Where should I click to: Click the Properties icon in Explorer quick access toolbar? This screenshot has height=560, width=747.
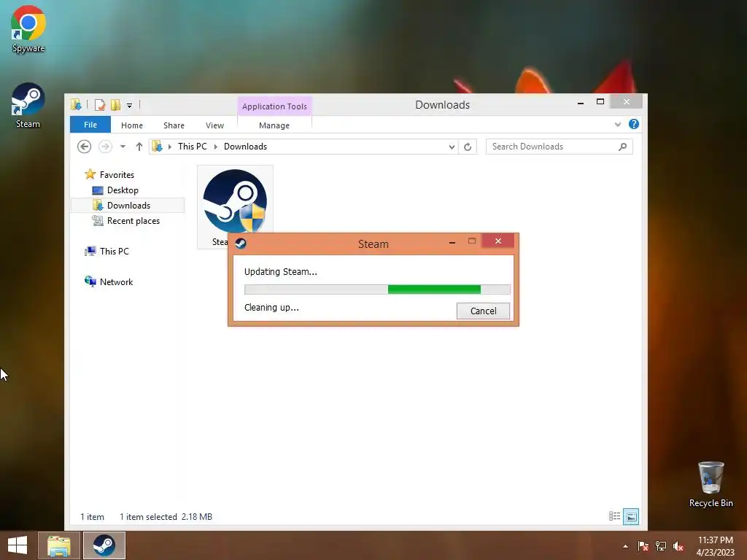[x=99, y=105]
